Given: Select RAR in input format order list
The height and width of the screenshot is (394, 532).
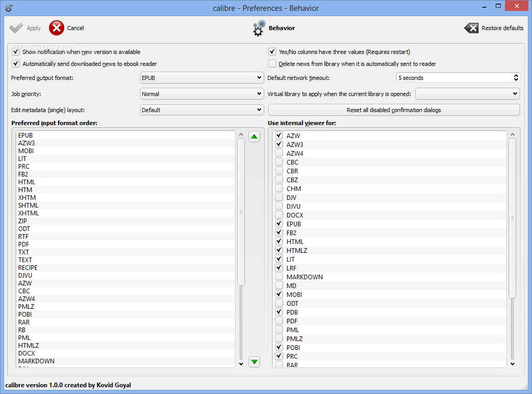Looking at the screenshot, I should pos(126,322).
